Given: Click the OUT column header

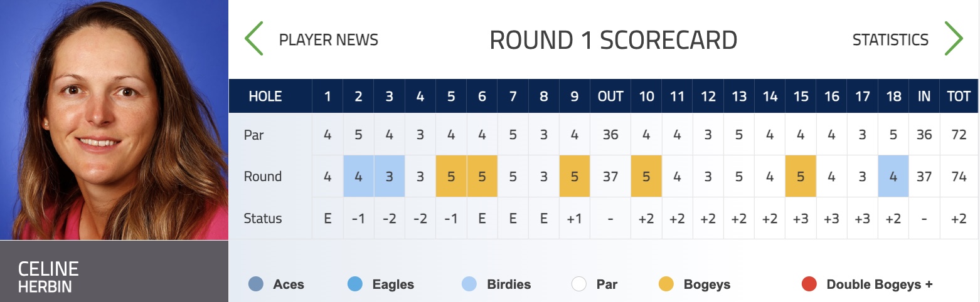Looking at the screenshot, I should [x=610, y=96].
